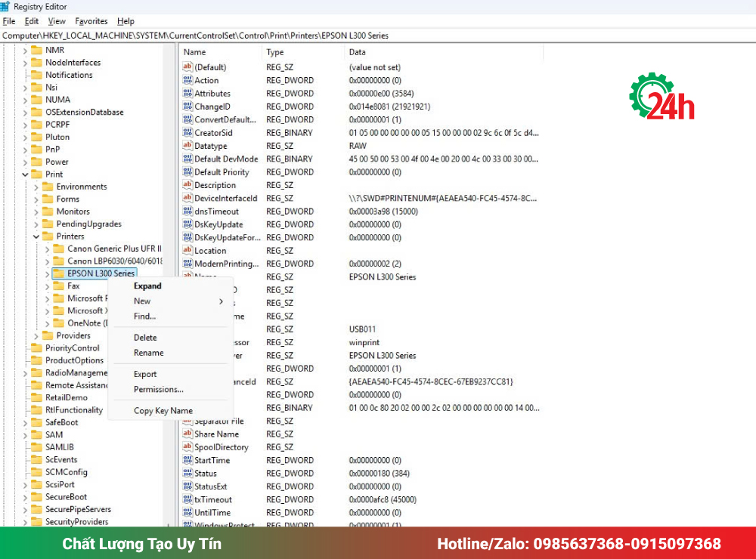756x559 pixels.
Task: Select the SecurityProviders key
Action: click(76, 521)
